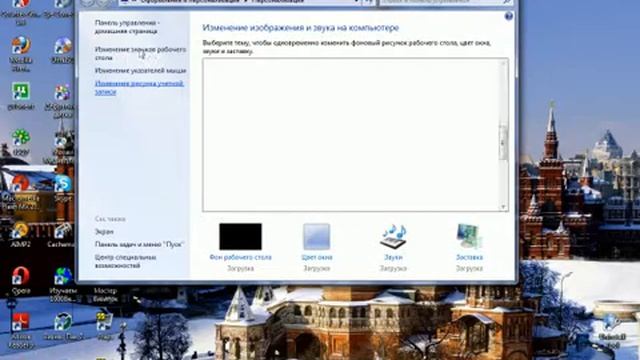
Task: Click heading Изменение изображения и звука на компьютере
Action: [300, 28]
